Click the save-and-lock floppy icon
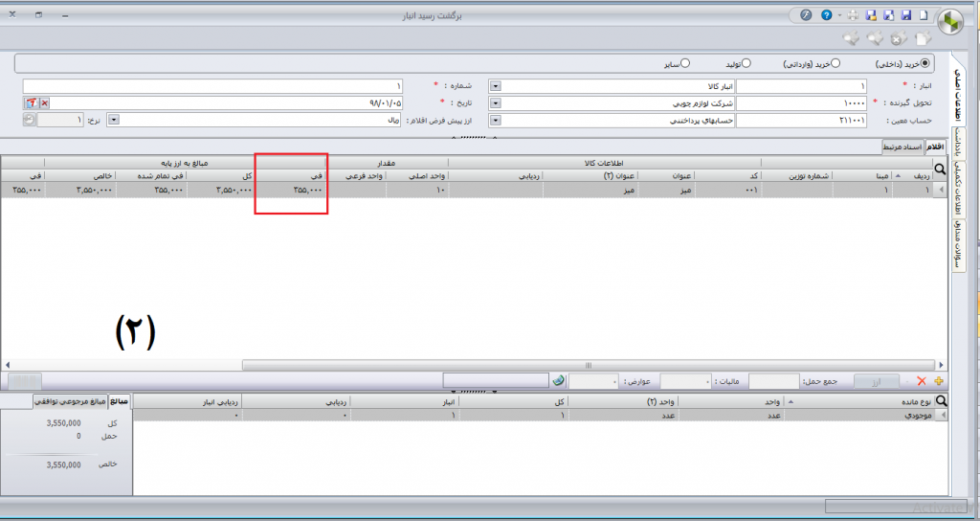 pyautogui.click(x=871, y=15)
